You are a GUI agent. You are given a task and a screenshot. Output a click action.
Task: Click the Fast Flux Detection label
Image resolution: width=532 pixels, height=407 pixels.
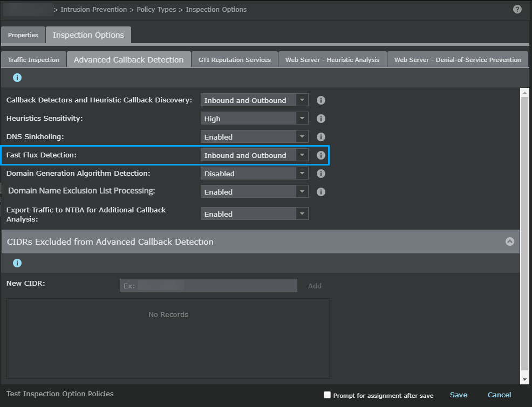tap(42, 155)
